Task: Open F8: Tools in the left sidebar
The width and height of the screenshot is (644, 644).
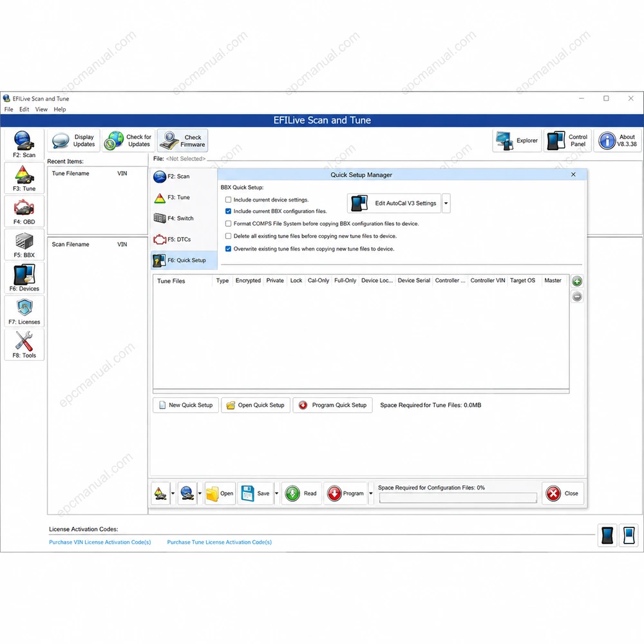Action: [x=24, y=345]
